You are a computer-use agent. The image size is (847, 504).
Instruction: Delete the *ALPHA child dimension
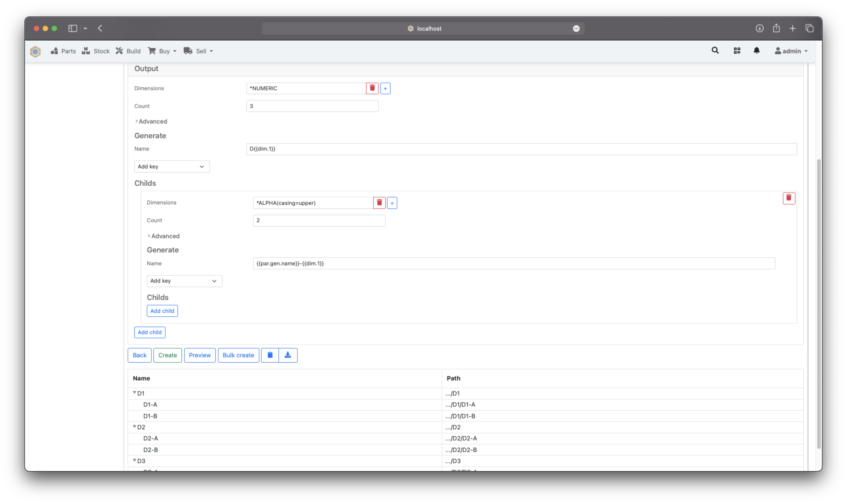click(x=379, y=202)
